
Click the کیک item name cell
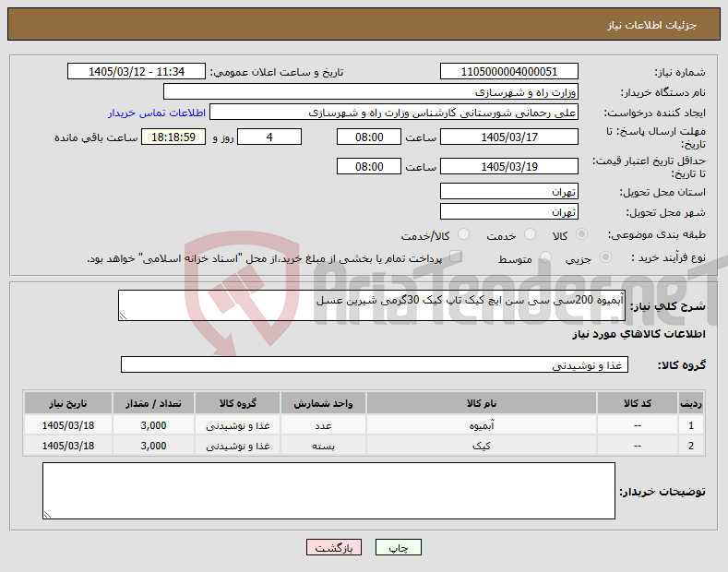482,446
